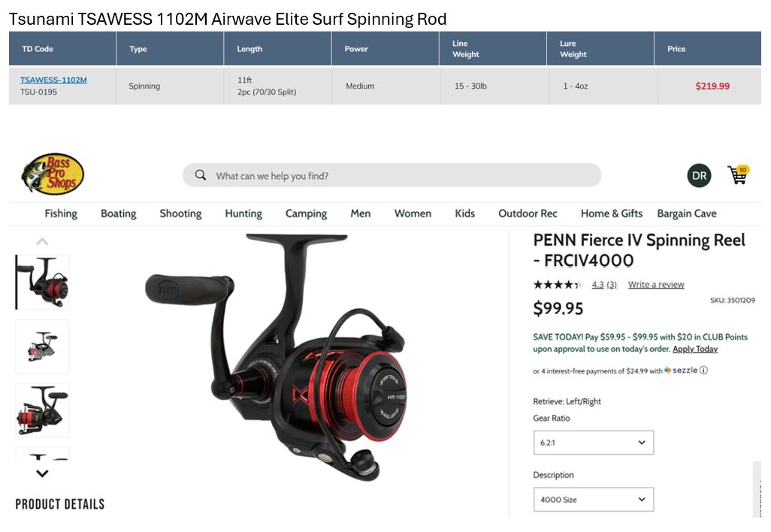Click the search magnifier icon
Screen dimensions: 771x532
click(x=200, y=175)
